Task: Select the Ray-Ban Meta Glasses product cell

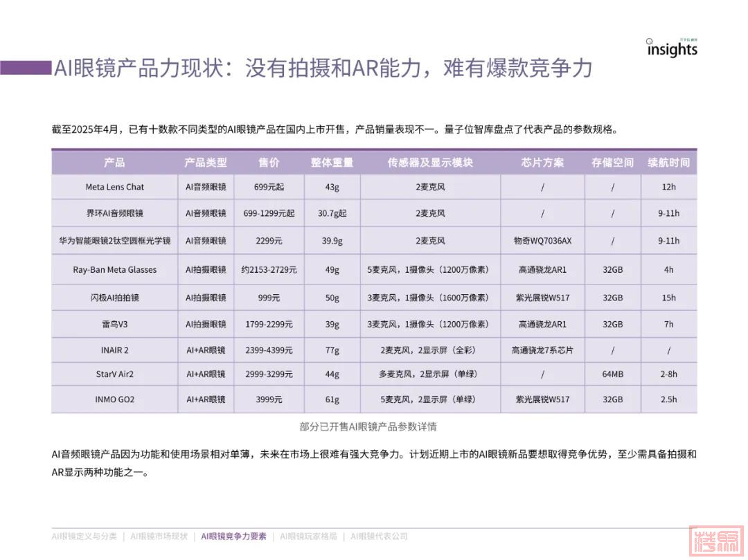Action: coord(114,269)
